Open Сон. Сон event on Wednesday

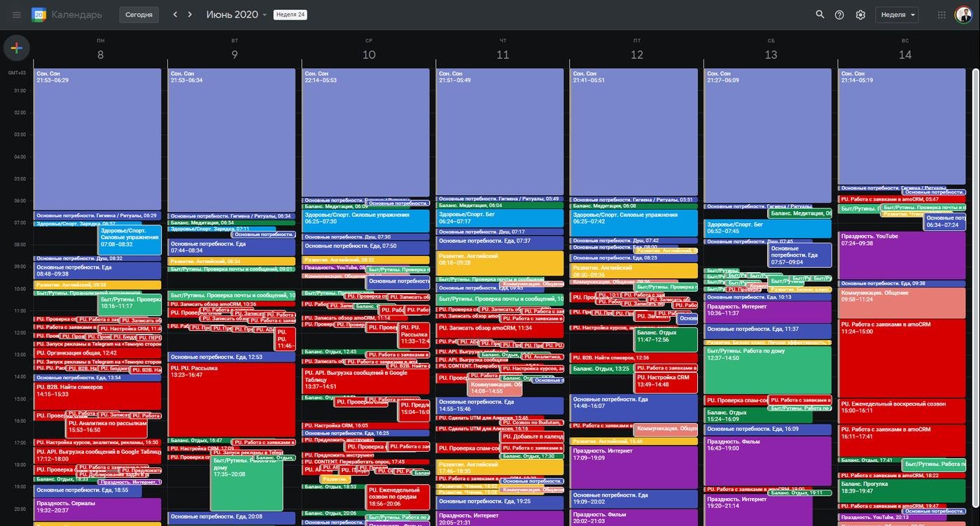point(365,133)
